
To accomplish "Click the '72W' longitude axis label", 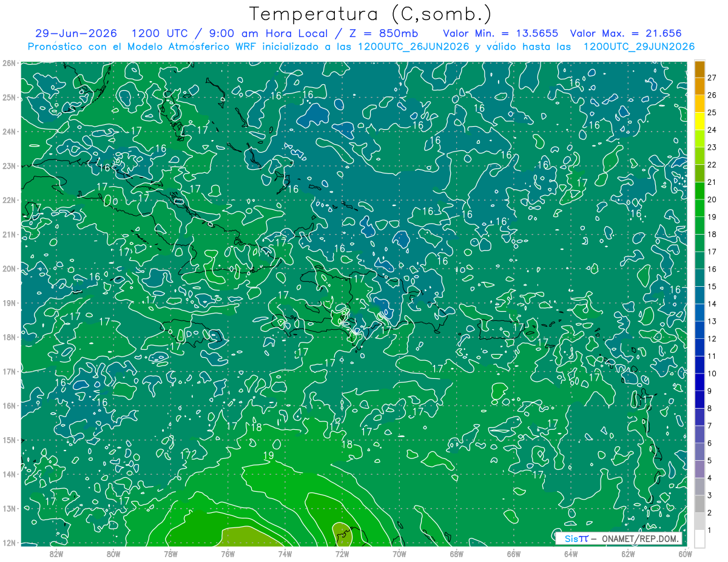I will [x=342, y=554].
